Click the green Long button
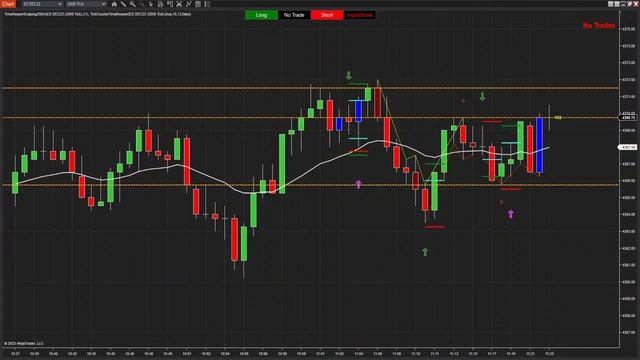Viewport: 640px width, 360px height. coord(261,15)
